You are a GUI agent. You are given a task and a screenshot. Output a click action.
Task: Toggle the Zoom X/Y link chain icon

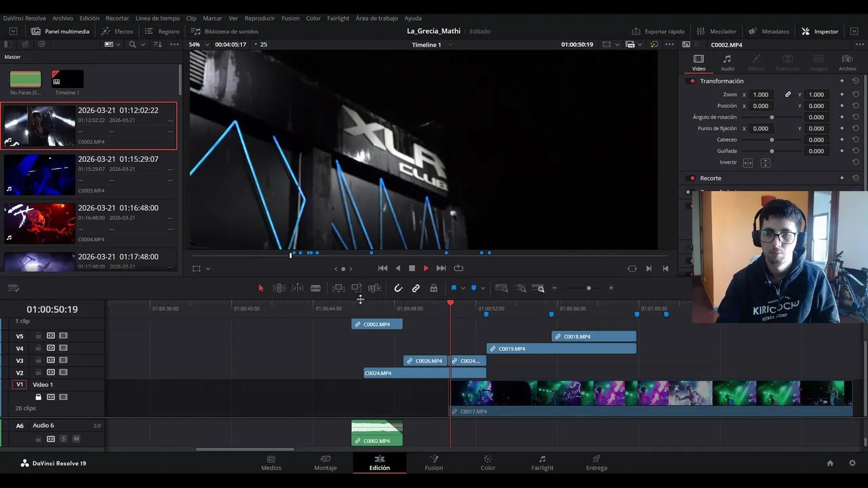pyautogui.click(x=787, y=95)
